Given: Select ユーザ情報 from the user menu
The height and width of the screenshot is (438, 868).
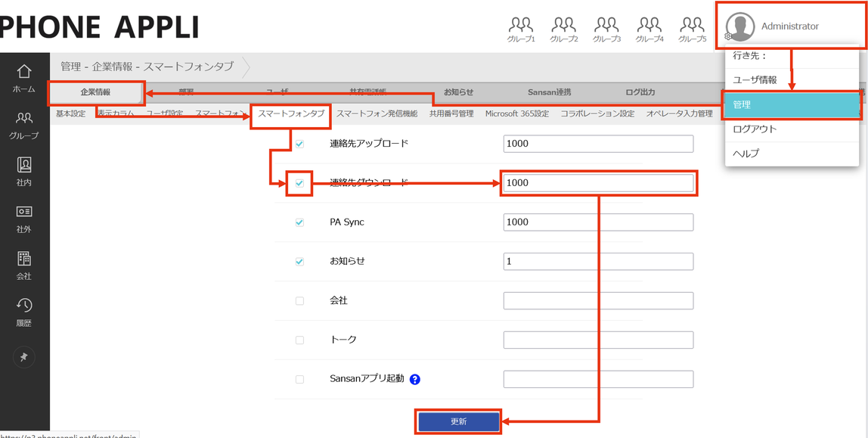Looking at the screenshot, I should [792, 79].
